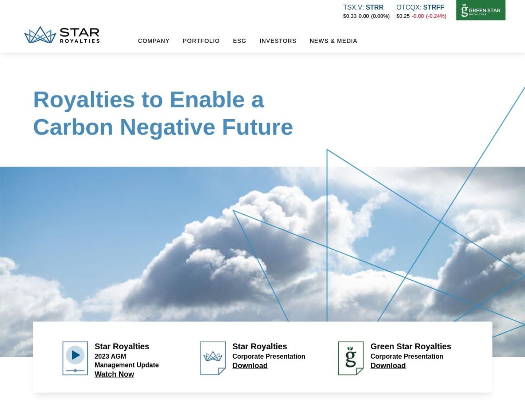The width and height of the screenshot is (525, 420).
Task: Open the COMPANY menu
Action: [153, 41]
